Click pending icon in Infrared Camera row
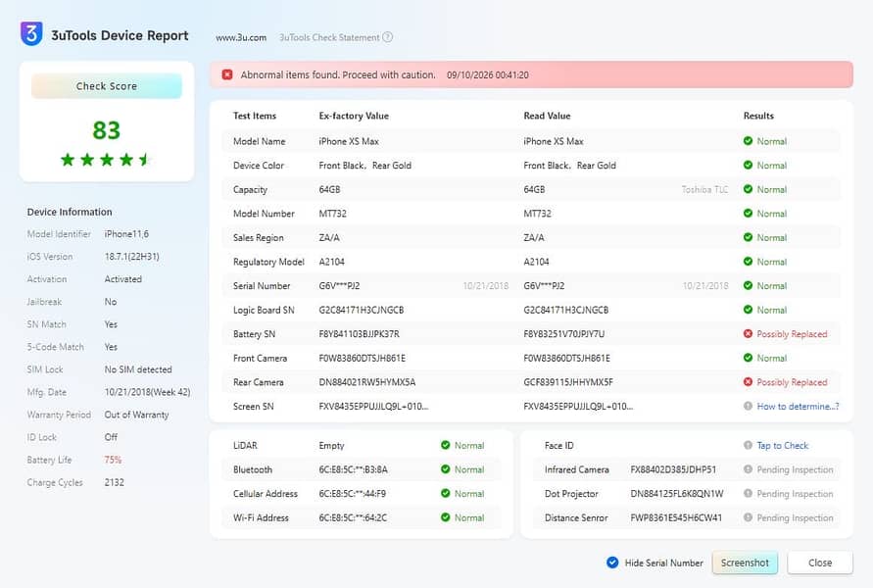 (x=748, y=469)
